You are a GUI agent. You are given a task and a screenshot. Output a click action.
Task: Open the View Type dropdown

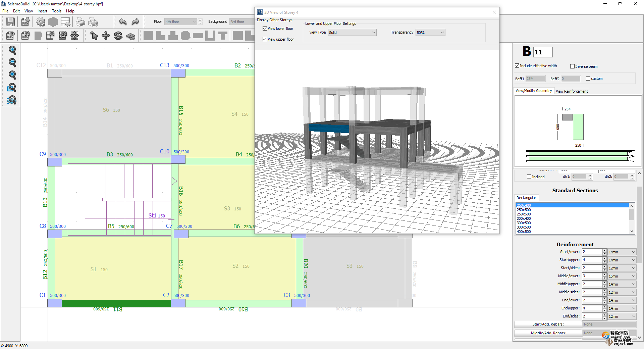tap(352, 33)
